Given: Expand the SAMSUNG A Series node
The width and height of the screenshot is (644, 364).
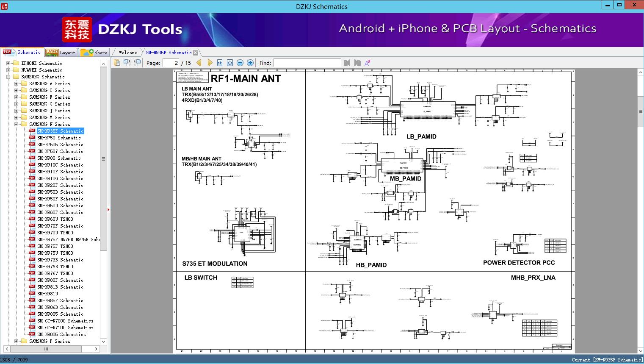Looking at the screenshot, I should point(16,83).
